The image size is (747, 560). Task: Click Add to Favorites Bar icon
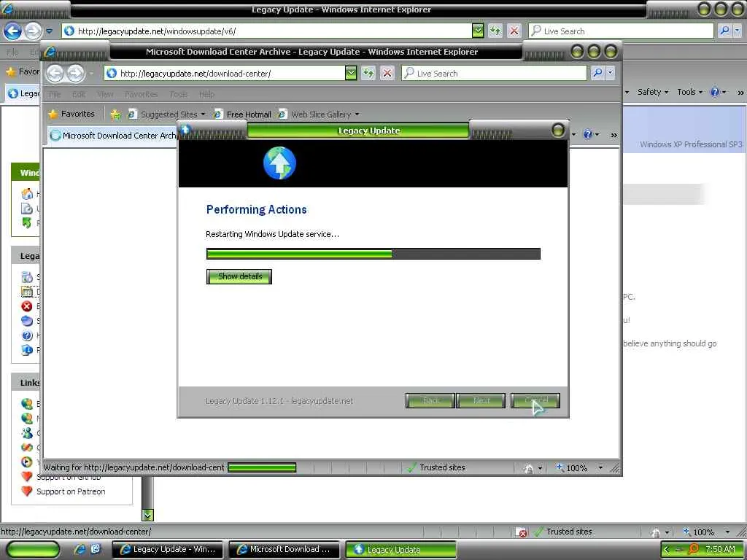pyautogui.click(x=115, y=114)
